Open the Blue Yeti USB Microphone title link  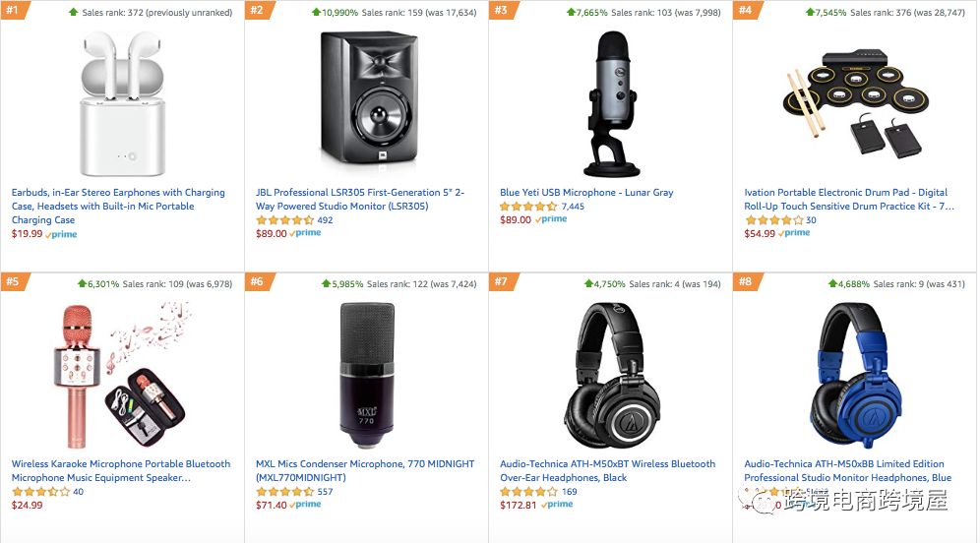586,193
